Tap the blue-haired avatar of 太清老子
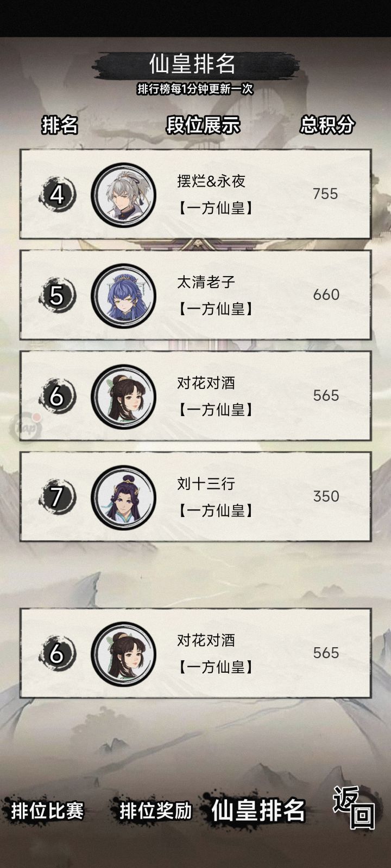The height and width of the screenshot is (868, 391). click(123, 295)
